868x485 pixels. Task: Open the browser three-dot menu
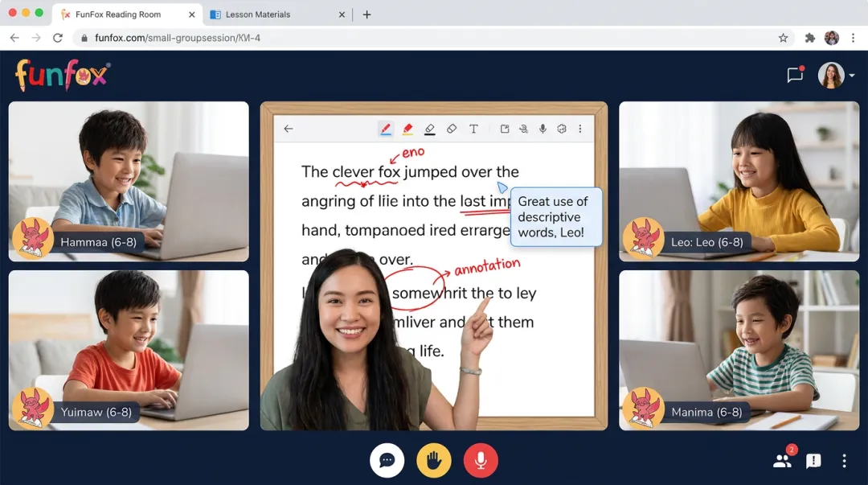pyautogui.click(x=853, y=38)
